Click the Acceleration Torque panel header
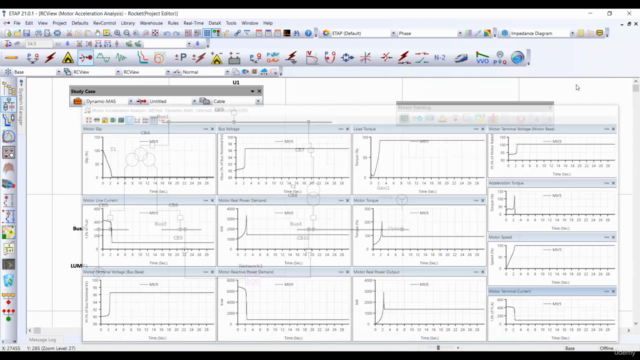This screenshot has width=640, height=360. (552, 183)
